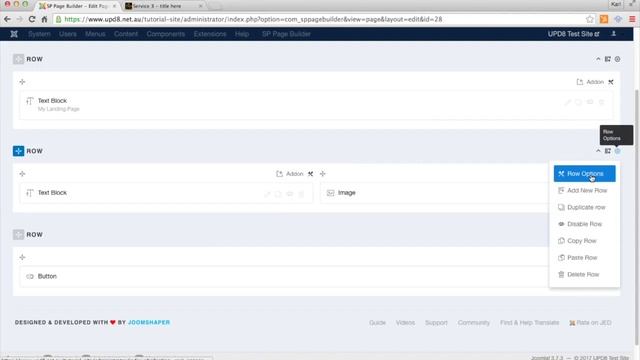Delete the My Landing Page text block
This screenshot has height=360, width=640.
(601, 102)
